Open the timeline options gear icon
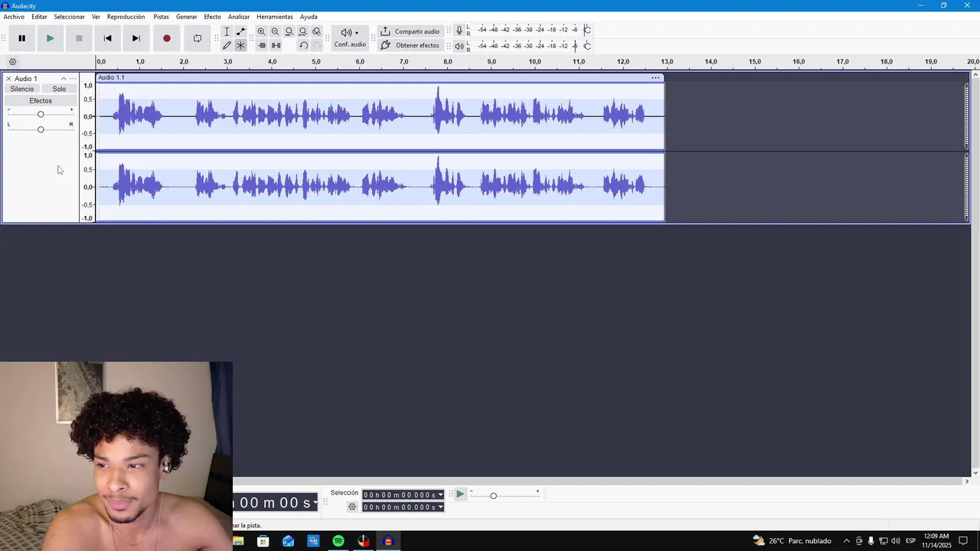980x551 pixels. pos(12,62)
